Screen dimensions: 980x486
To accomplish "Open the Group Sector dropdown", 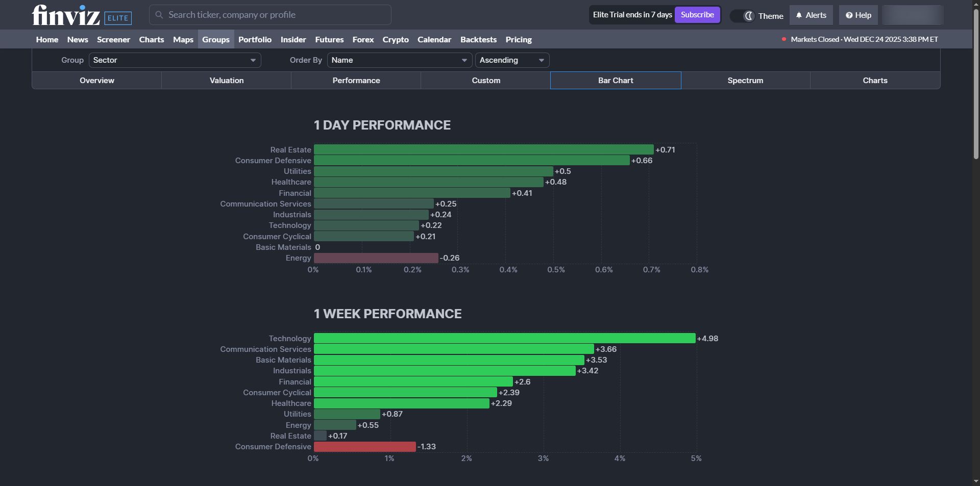I will click(175, 60).
